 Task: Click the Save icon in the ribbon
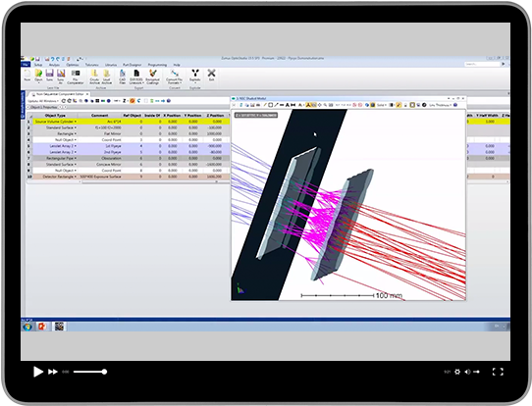click(49, 76)
